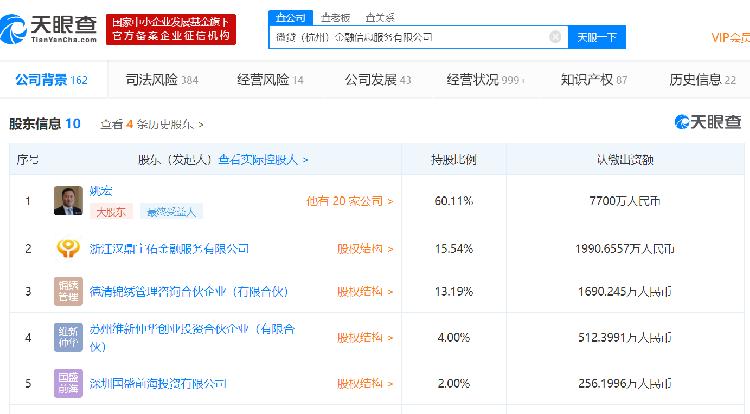Click the red official credit agency banner

(x=170, y=28)
